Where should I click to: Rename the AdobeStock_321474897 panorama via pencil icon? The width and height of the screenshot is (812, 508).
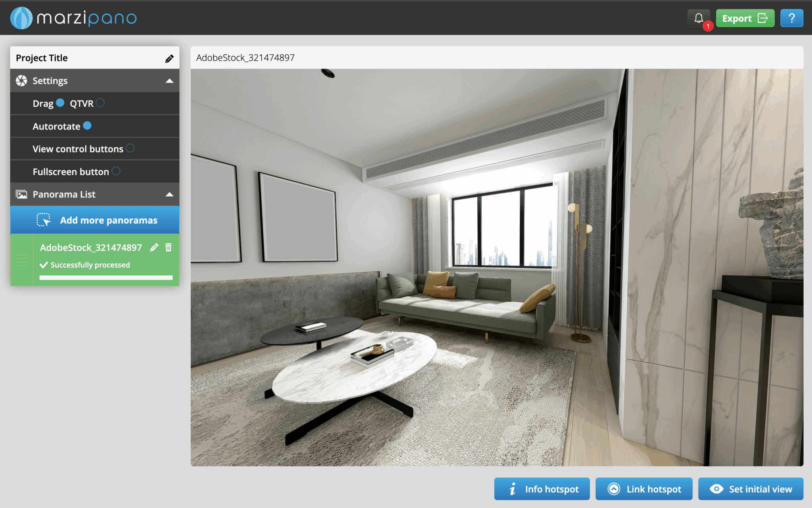click(155, 247)
